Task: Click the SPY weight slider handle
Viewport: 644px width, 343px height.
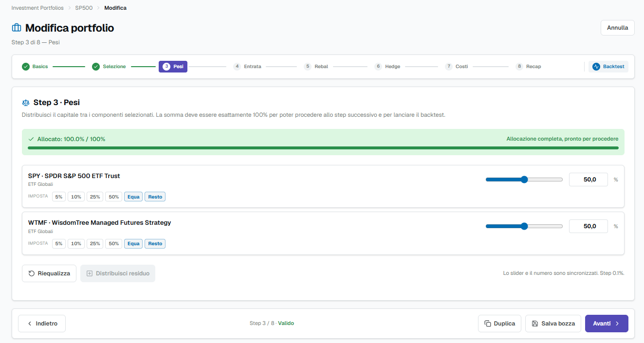Action: tap(524, 180)
